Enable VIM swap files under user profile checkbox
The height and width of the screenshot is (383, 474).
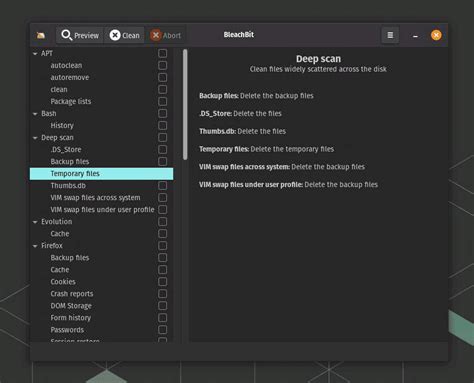162,209
